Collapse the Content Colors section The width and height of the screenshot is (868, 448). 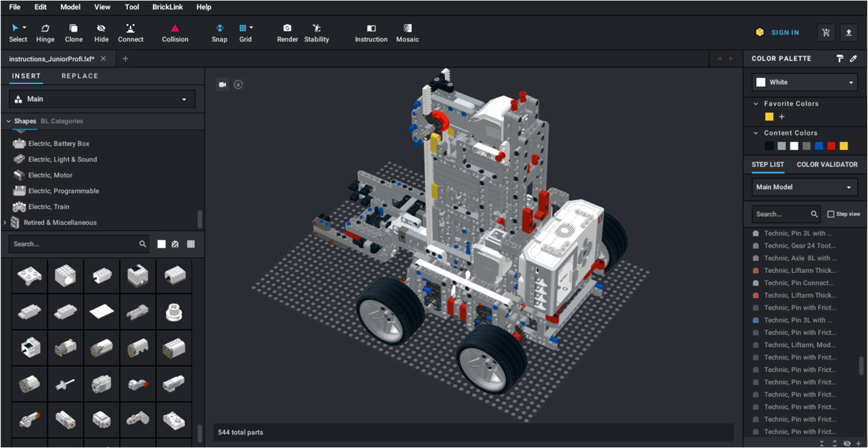756,133
